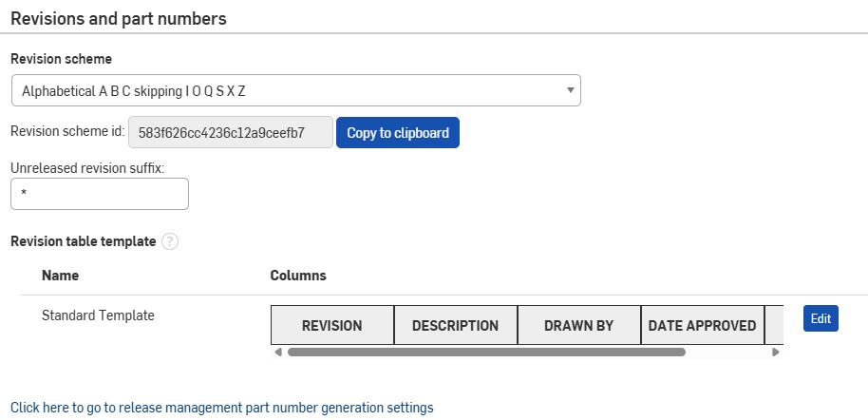Click the Revision scheme id field
This screenshot has height=420, width=868.
(x=230, y=133)
